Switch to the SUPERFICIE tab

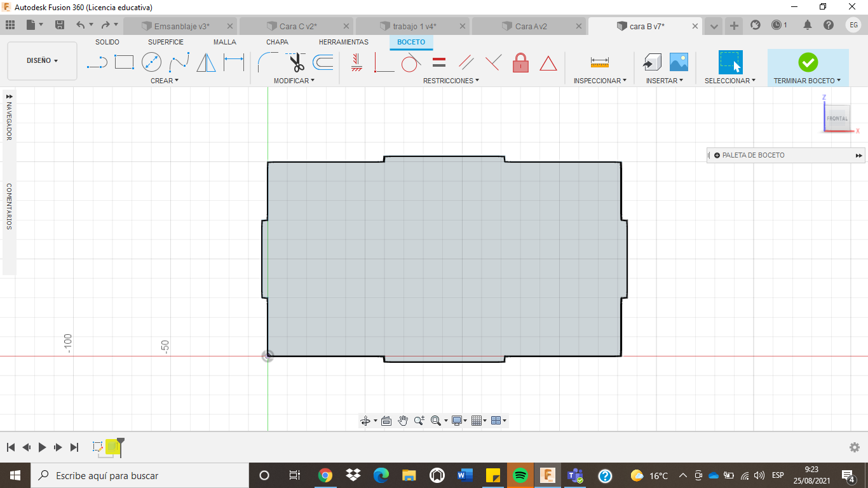(x=166, y=42)
